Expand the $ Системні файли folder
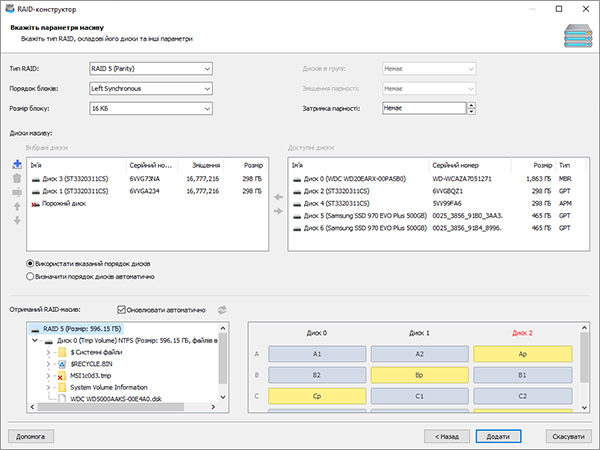 (49, 352)
